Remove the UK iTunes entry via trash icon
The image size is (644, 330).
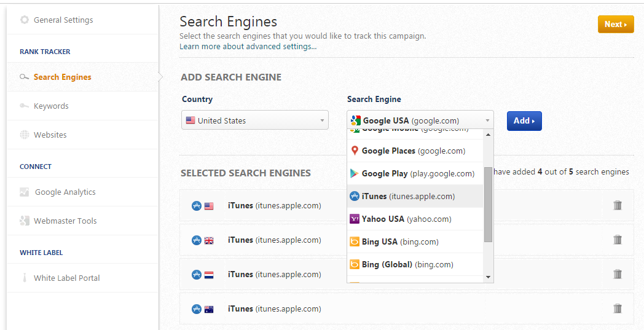click(618, 240)
